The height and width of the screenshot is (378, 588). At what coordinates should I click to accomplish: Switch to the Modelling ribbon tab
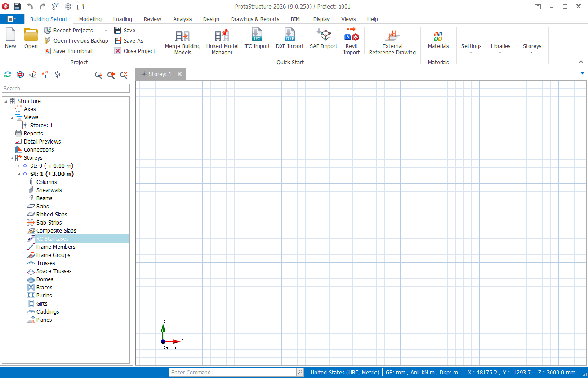point(90,19)
